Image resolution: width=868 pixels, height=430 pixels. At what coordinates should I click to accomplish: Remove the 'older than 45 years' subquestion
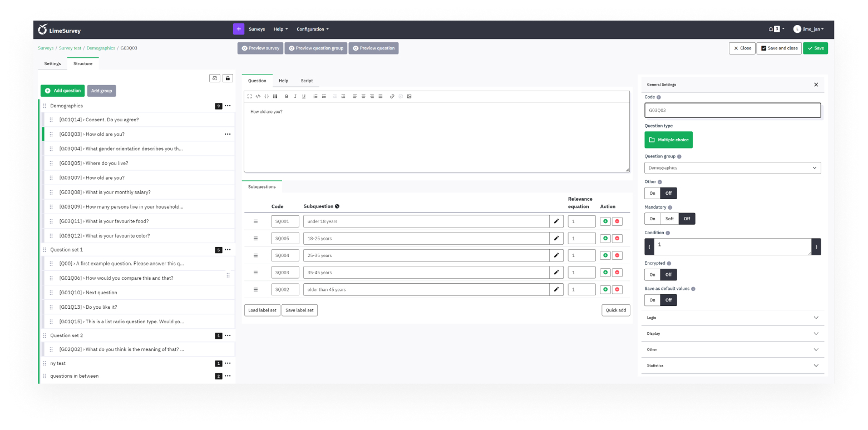click(x=617, y=290)
